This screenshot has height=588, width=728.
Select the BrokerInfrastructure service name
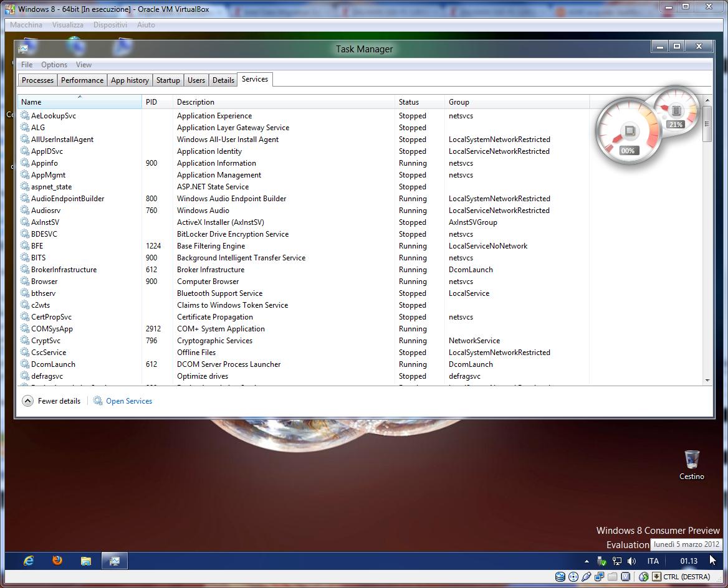click(x=64, y=269)
